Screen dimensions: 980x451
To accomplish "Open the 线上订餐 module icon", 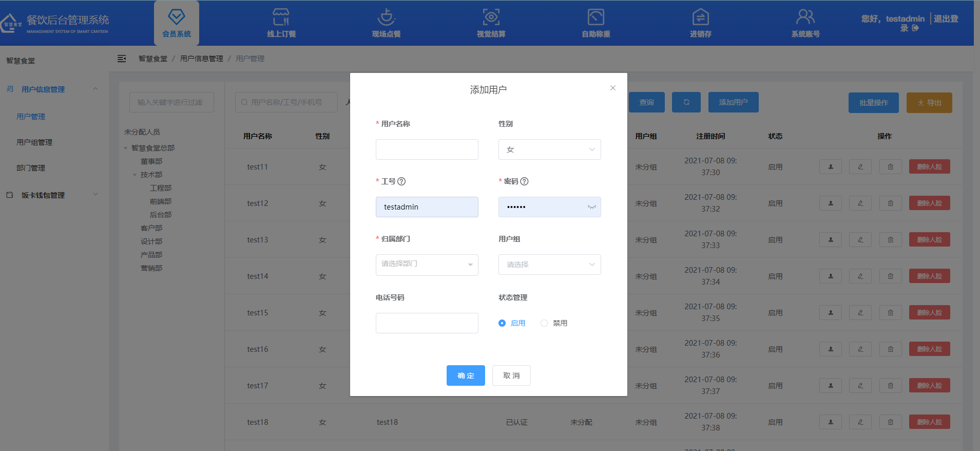I will (281, 23).
